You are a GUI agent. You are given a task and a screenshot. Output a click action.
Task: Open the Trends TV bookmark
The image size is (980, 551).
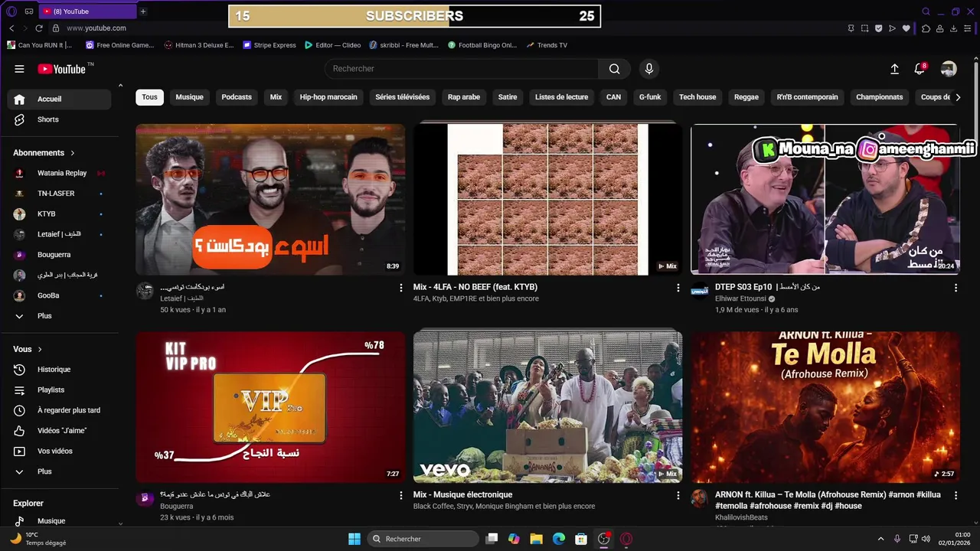click(547, 45)
